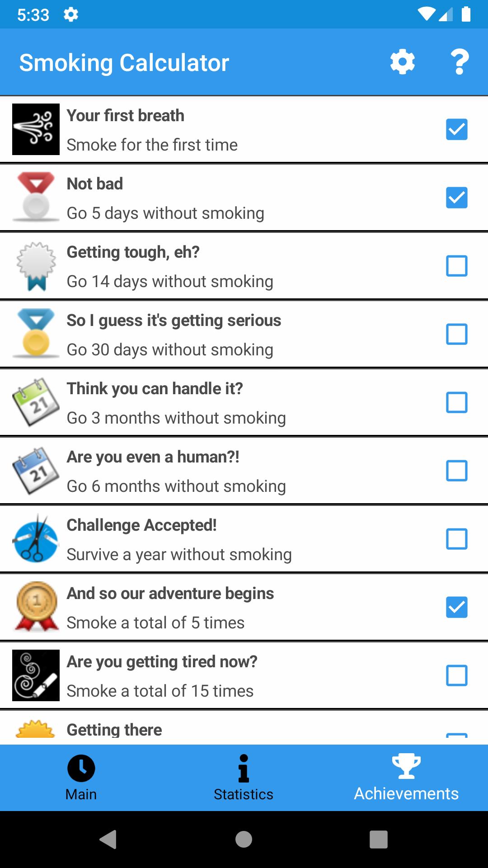Switch to the Statistics tab

click(244, 778)
